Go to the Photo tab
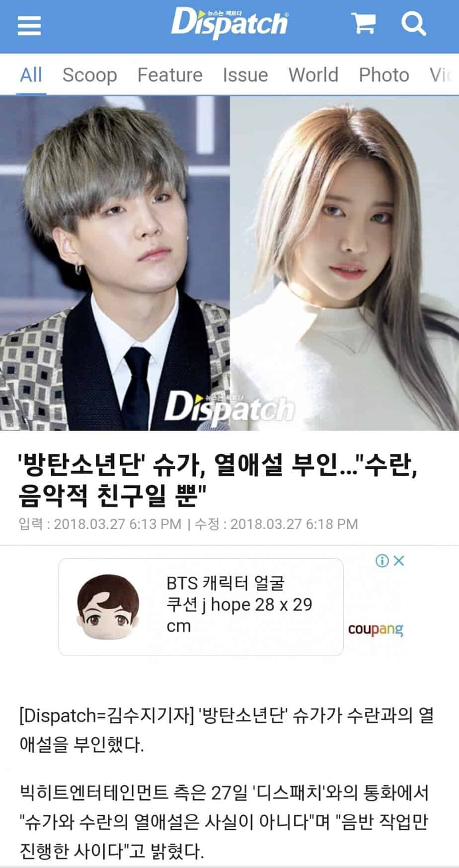The width and height of the screenshot is (459, 868). tap(384, 75)
